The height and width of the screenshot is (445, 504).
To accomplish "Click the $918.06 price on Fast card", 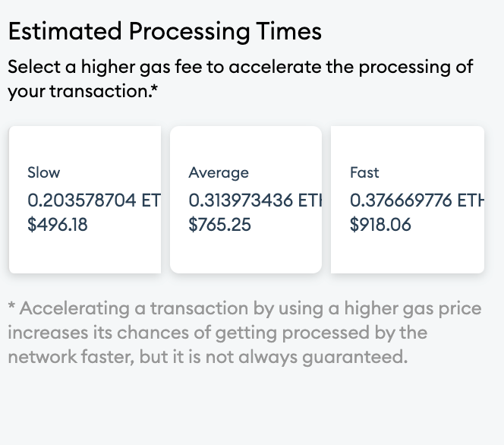I will [x=381, y=225].
